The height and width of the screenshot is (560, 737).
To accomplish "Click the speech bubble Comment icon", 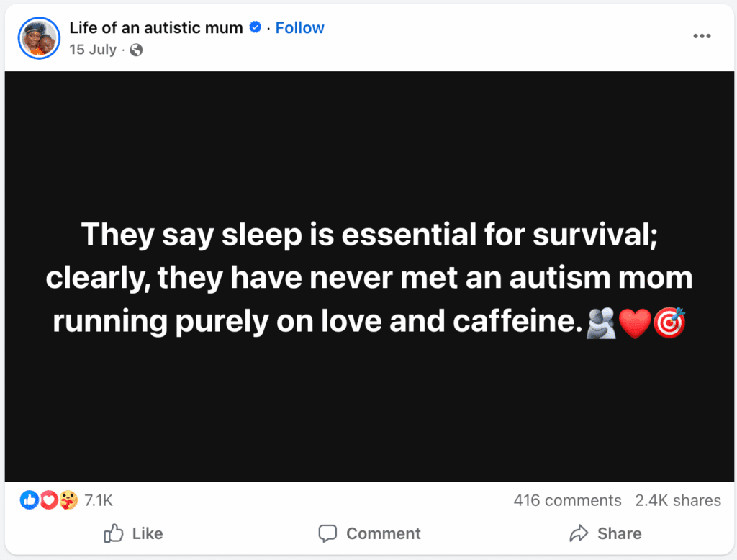I will [328, 533].
